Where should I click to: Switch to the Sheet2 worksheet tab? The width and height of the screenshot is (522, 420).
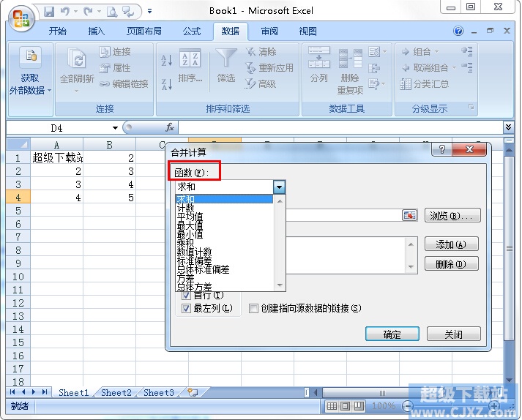tap(116, 392)
